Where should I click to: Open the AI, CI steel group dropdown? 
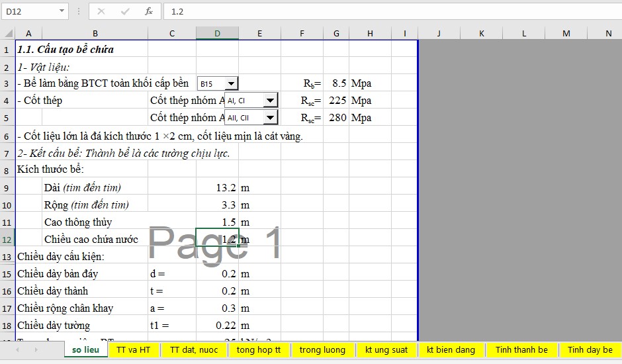[x=269, y=101]
